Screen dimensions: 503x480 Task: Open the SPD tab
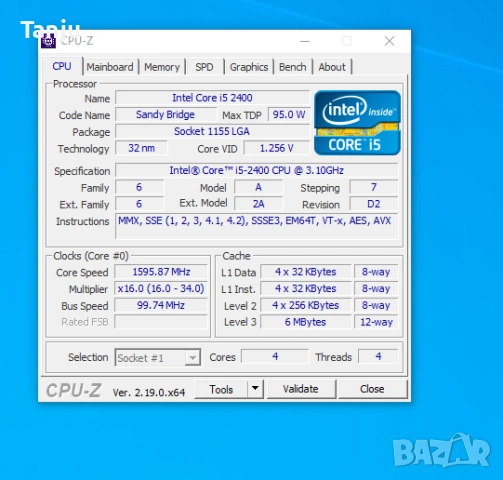[x=204, y=67]
